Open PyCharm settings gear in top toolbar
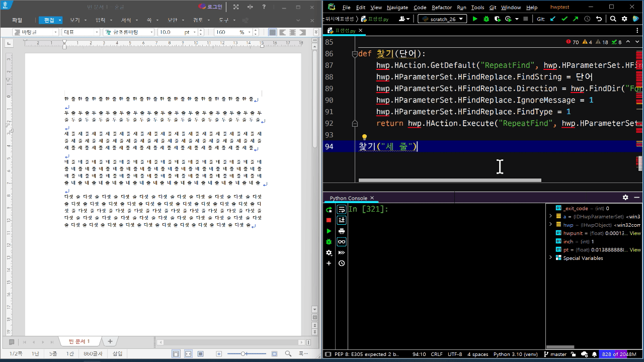Screen dimensions: 644x362 click(624, 19)
